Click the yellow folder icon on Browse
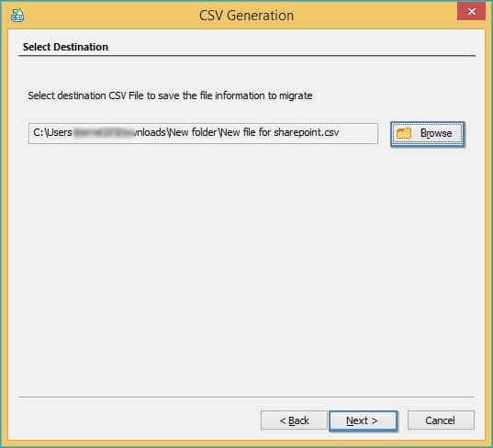This screenshot has width=493, height=448. [404, 133]
